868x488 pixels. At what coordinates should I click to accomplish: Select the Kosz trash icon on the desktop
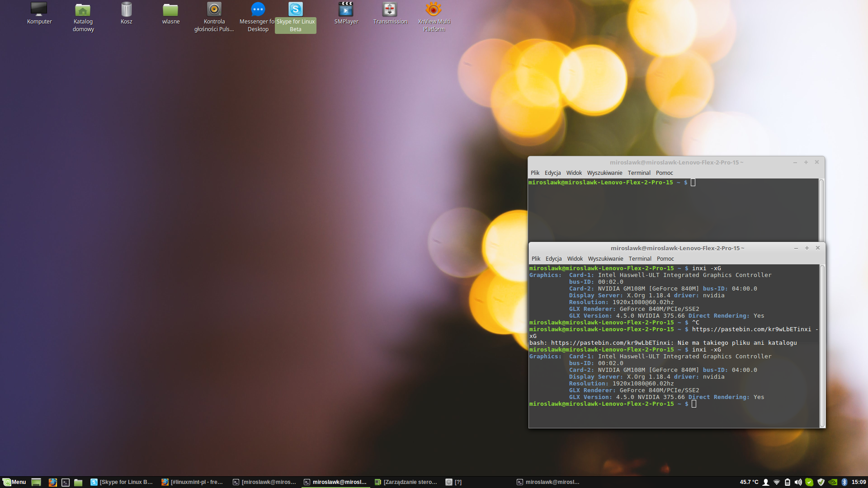click(127, 13)
